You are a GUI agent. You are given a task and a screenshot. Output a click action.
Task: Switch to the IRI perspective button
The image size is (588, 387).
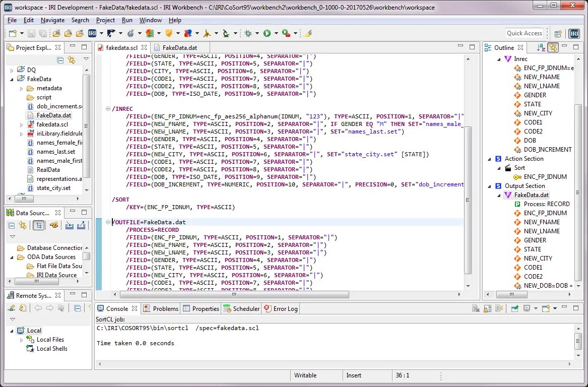tap(574, 33)
